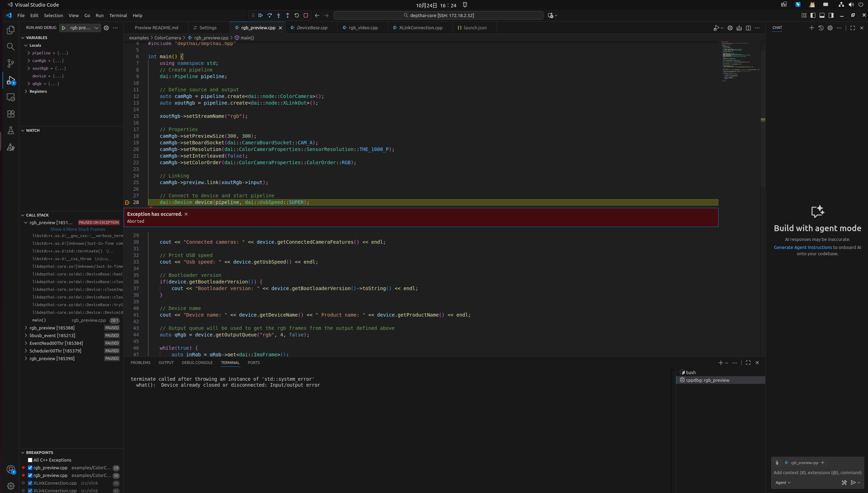Restart the debug session
Screen dimensions: 868x493
click(x=297, y=15)
